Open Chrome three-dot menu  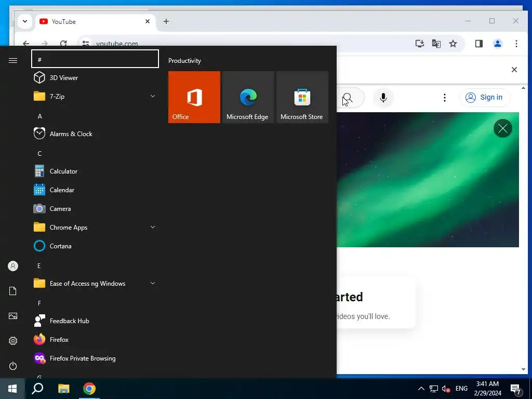coord(516,44)
